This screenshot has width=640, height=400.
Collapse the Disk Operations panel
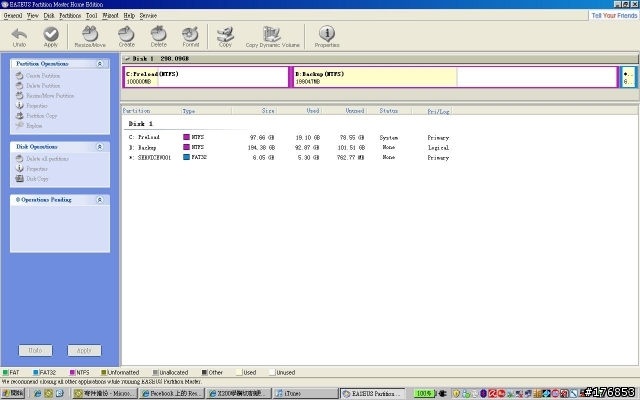coord(99,147)
